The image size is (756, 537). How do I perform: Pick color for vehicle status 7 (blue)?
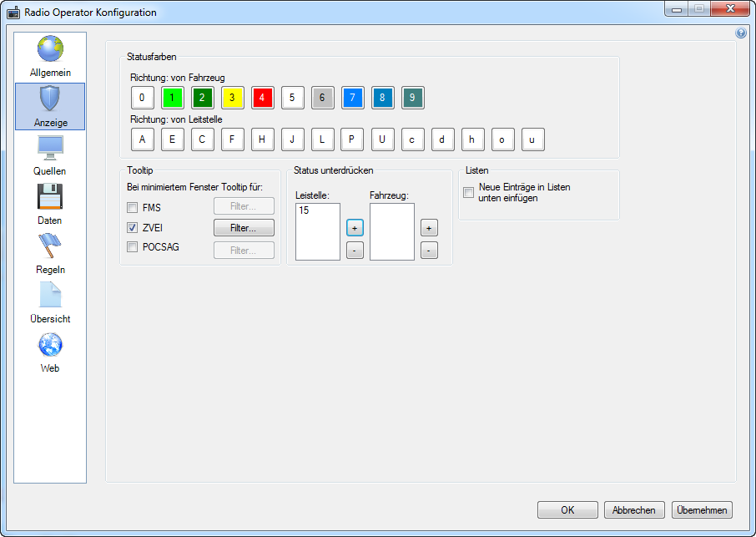(352, 98)
